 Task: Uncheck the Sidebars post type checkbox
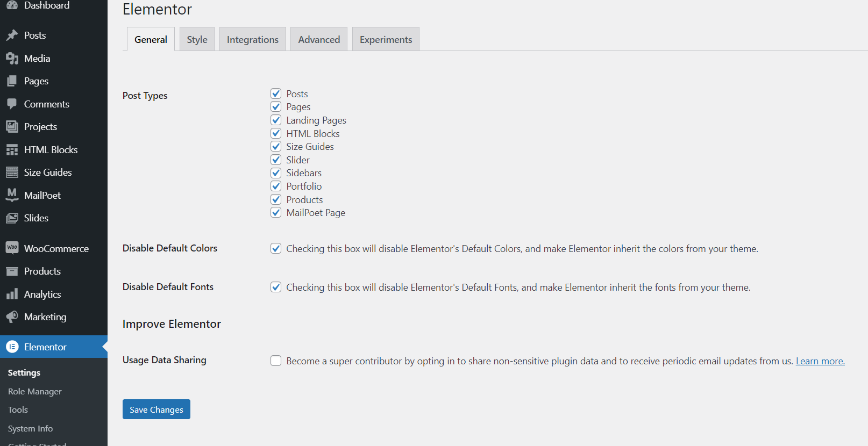[276, 172]
